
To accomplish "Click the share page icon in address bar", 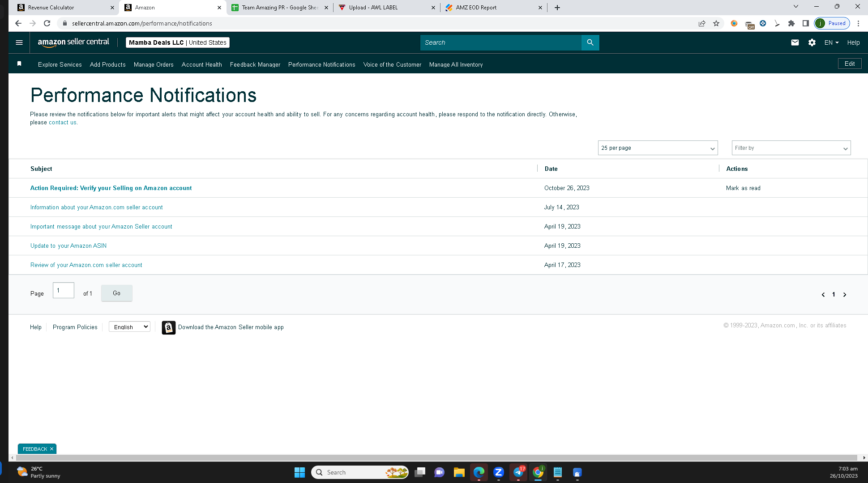I will coord(702,23).
